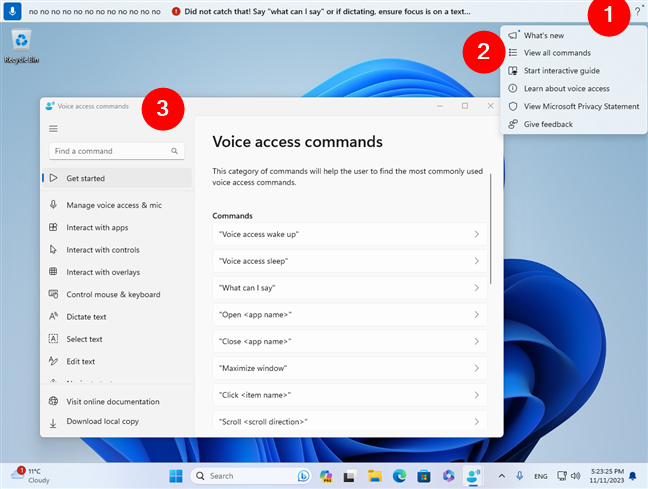
Task: Open Task View on the taskbar
Action: click(350, 476)
